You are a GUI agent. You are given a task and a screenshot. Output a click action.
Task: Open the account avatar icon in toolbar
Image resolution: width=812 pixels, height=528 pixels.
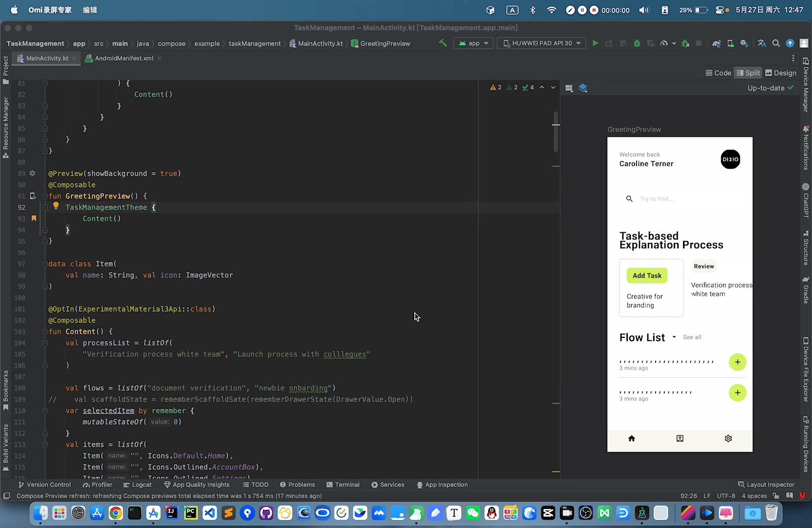click(804, 43)
